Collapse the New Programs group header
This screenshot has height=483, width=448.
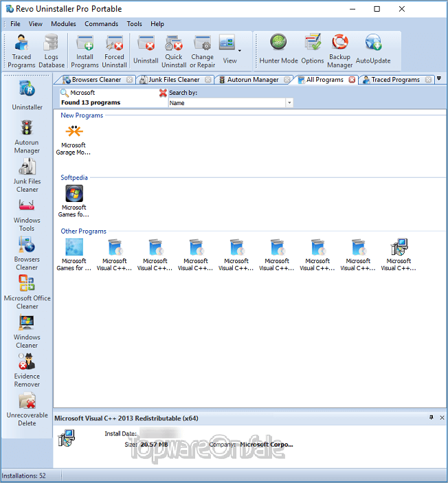pos(82,115)
